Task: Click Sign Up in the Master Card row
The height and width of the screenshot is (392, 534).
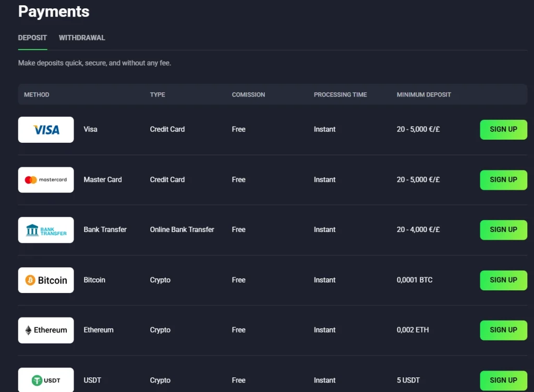Action: (503, 180)
